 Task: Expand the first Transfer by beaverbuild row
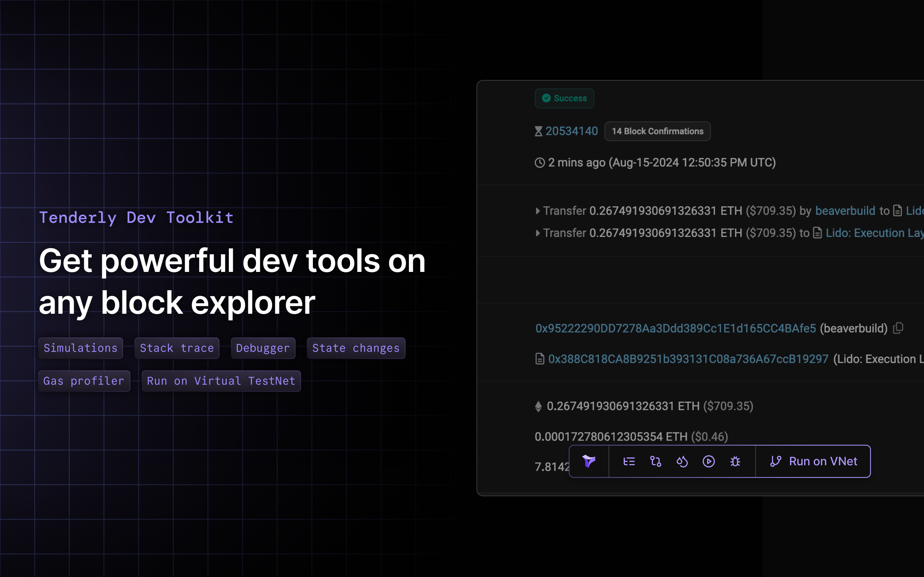537,210
